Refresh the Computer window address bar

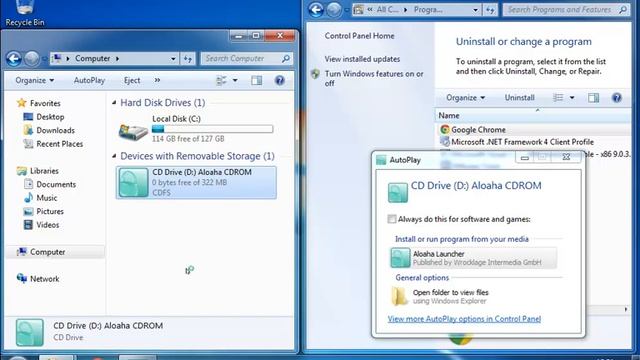188,59
